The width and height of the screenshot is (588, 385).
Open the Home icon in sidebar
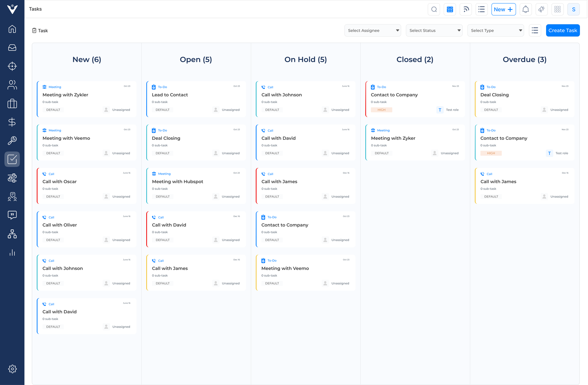click(12, 29)
